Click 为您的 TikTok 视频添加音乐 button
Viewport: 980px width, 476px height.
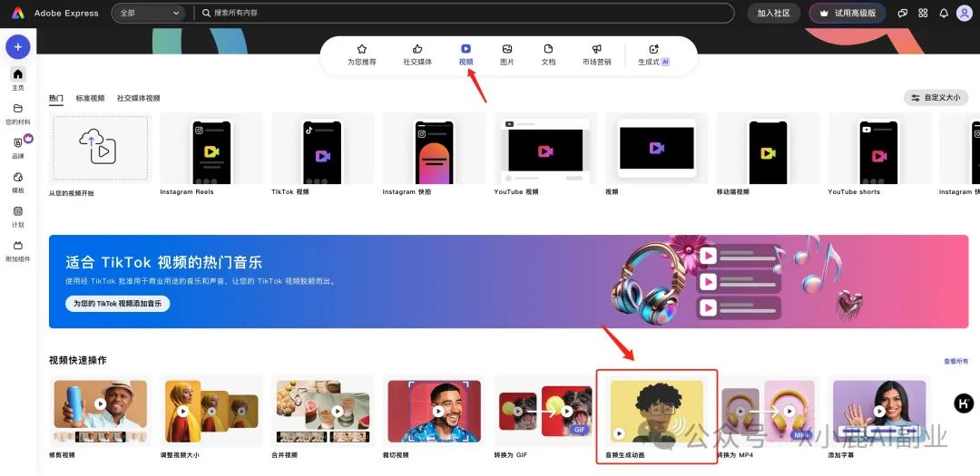[x=117, y=304]
